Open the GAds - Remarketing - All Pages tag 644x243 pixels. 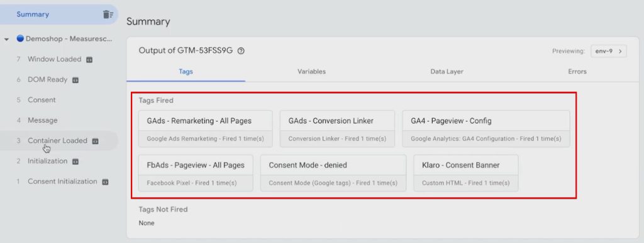[206, 128]
